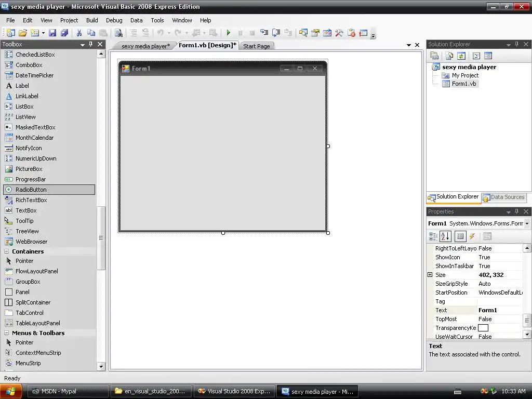Open Visual Studio 2008 Exp taskbar button
This screenshot has height=399, width=532.
tap(235, 392)
